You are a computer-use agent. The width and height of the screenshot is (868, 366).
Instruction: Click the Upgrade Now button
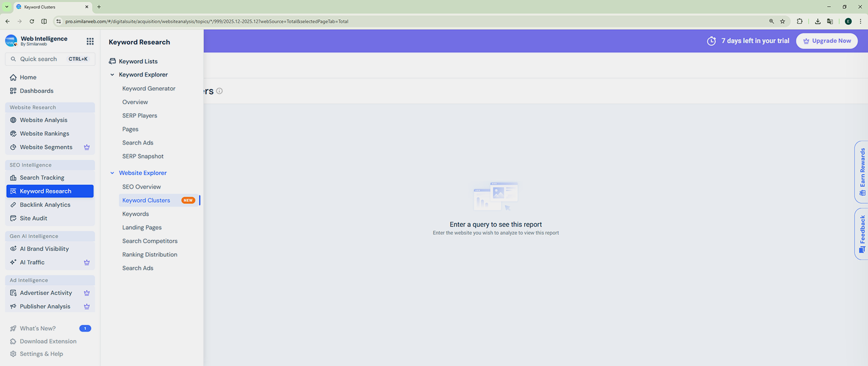click(x=826, y=41)
